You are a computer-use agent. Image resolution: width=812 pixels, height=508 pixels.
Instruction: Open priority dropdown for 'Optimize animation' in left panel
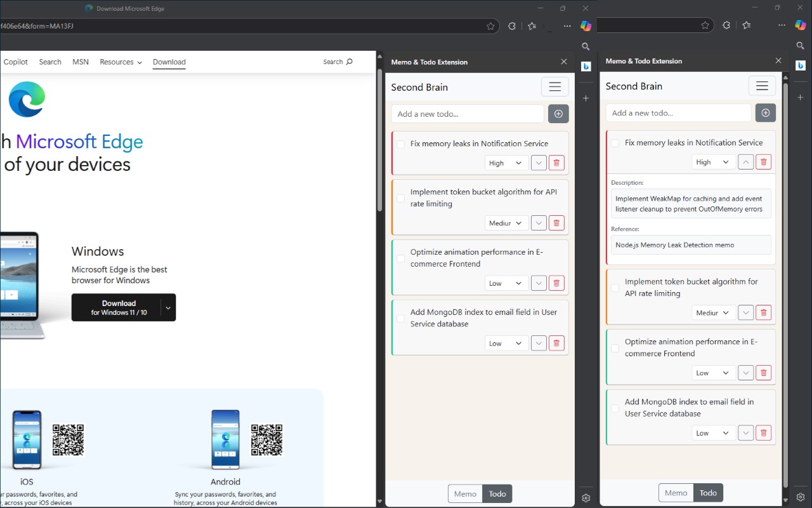click(506, 283)
